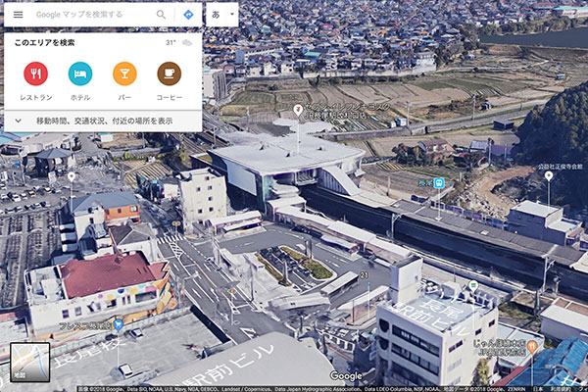Choose the バー bar category icon
This screenshot has height=392, width=588.
[x=124, y=73]
